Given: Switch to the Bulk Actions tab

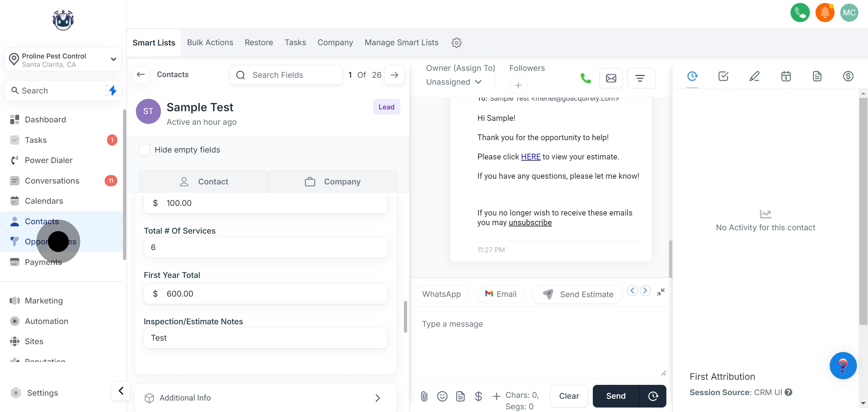Looking at the screenshot, I should [210, 43].
